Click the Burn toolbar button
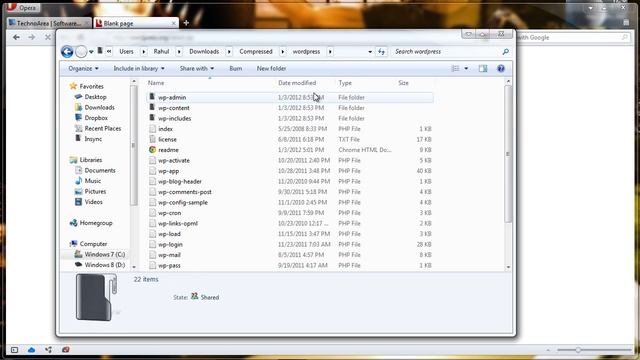The width and height of the screenshot is (640, 360). pyautogui.click(x=236, y=69)
